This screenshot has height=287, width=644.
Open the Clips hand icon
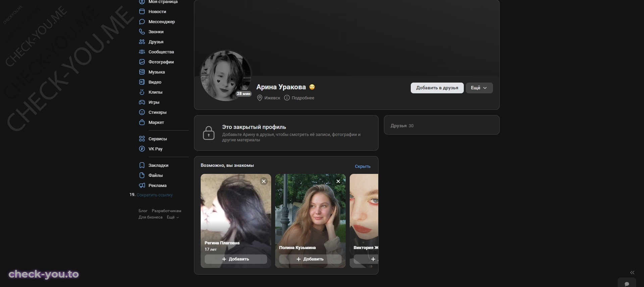point(142,92)
